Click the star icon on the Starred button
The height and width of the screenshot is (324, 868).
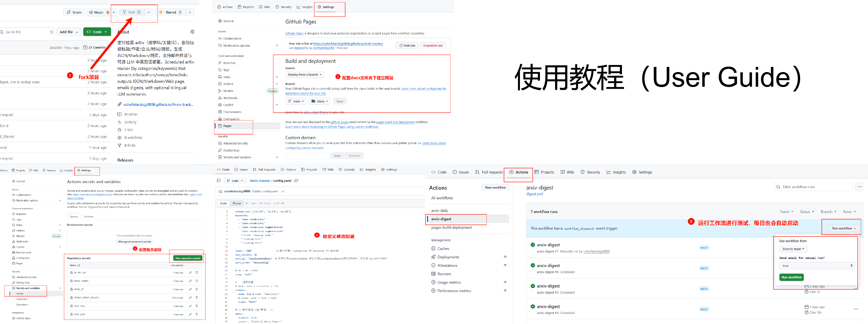coord(161,12)
